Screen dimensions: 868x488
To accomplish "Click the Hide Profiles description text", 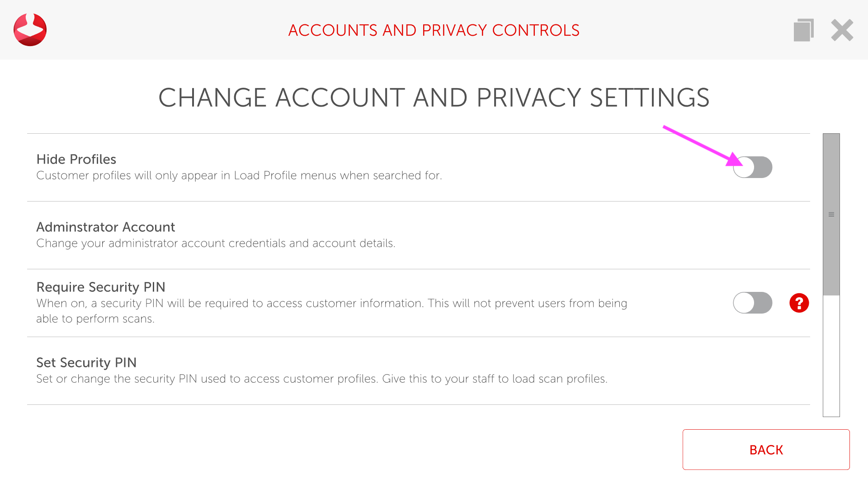I will pyautogui.click(x=239, y=175).
